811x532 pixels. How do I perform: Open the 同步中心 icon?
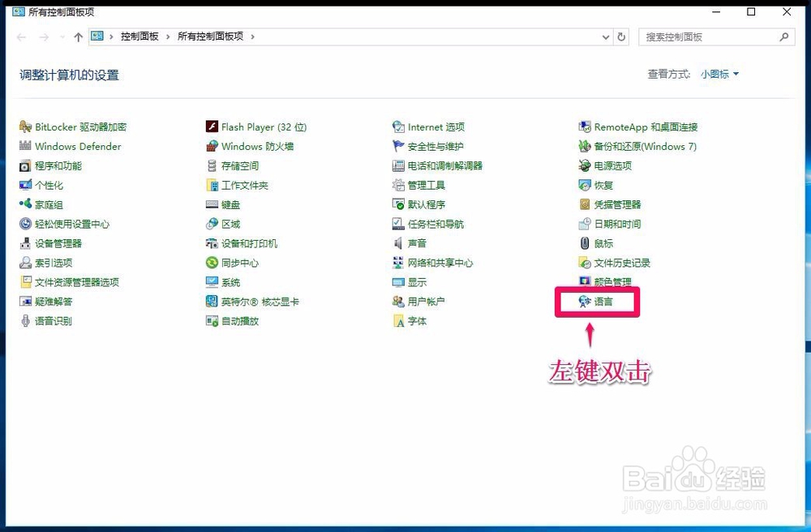coord(212,263)
